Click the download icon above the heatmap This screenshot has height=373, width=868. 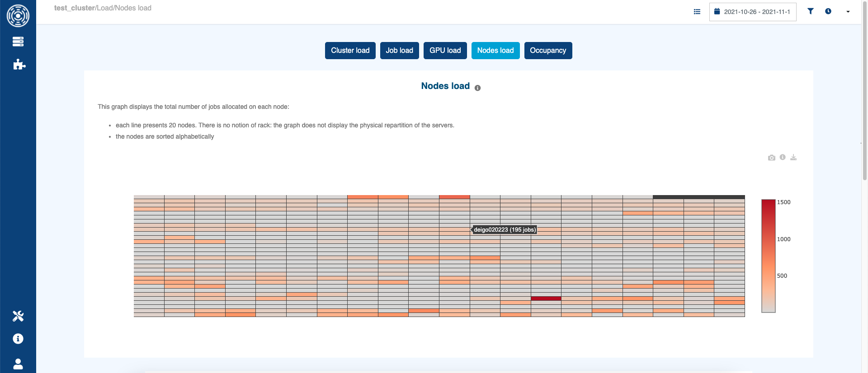(793, 157)
